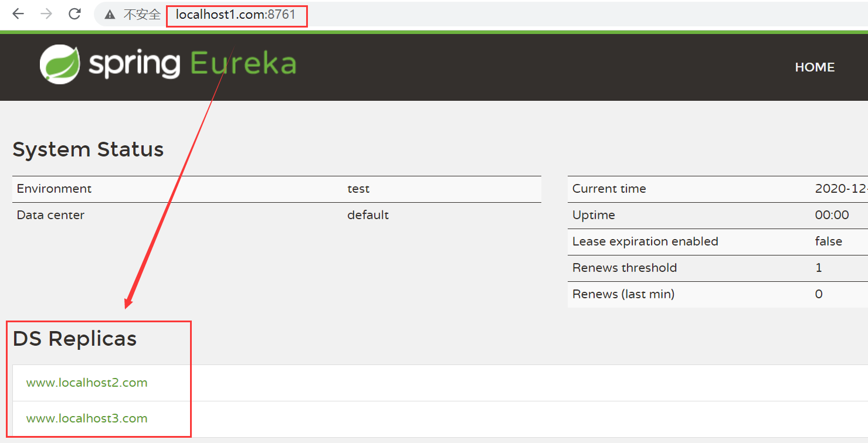868x443 pixels.
Task: Click the Spring Eureka logo
Action: [167, 63]
